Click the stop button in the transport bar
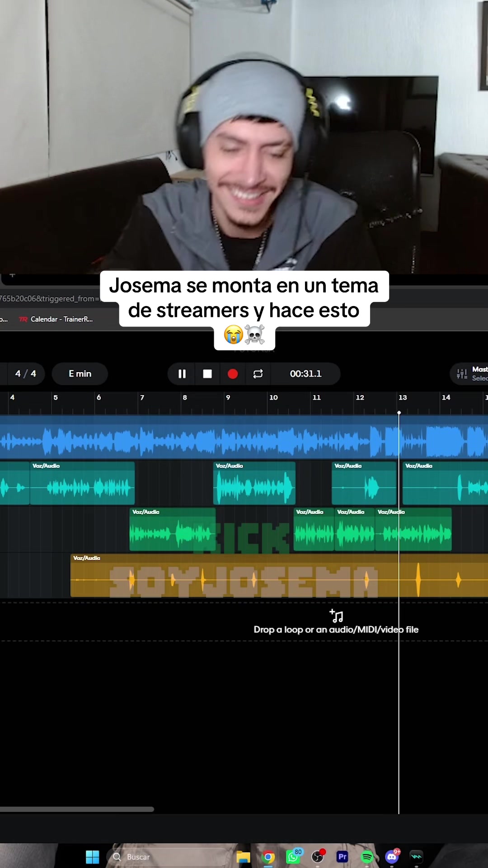The width and height of the screenshot is (488, 868). [207, 374]
